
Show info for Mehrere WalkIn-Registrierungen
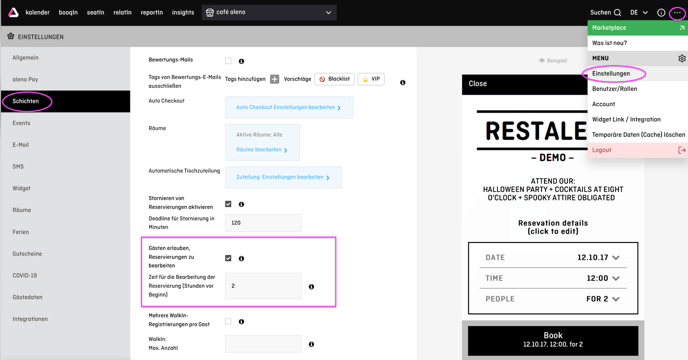pyautogui.click(x=241, y=322)
